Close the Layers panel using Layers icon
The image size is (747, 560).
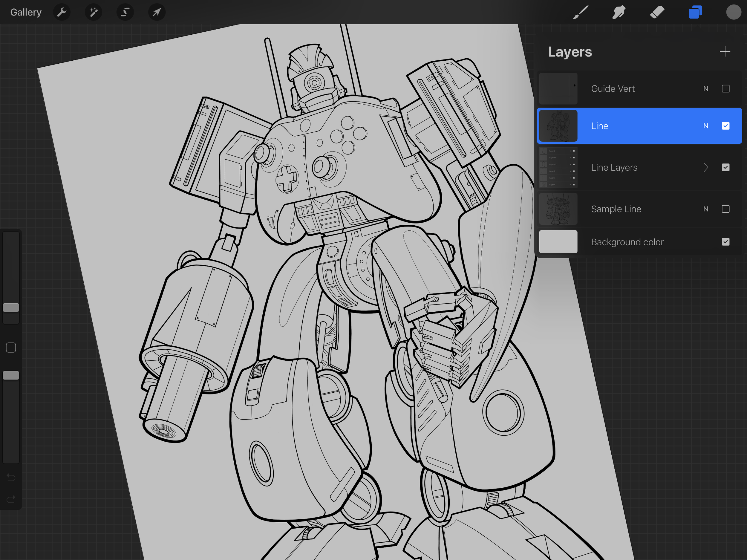[695, 13]
